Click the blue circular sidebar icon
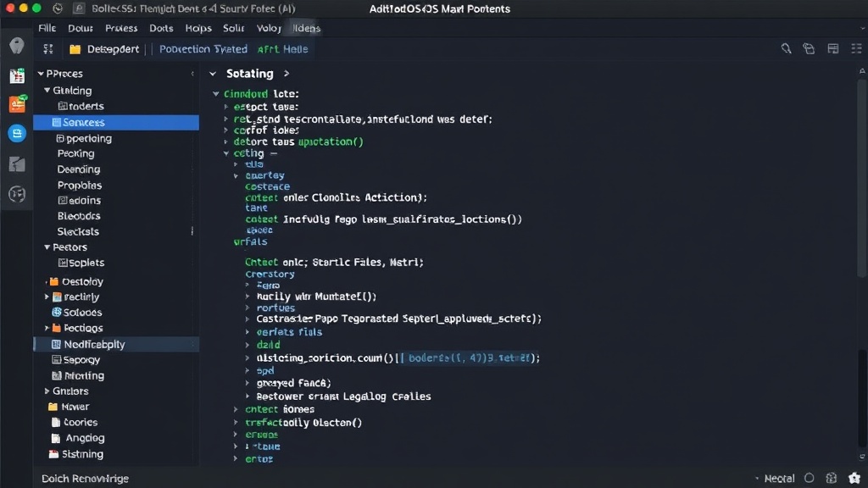The width and height of the screenshot is (868, 488). point(17,133)
